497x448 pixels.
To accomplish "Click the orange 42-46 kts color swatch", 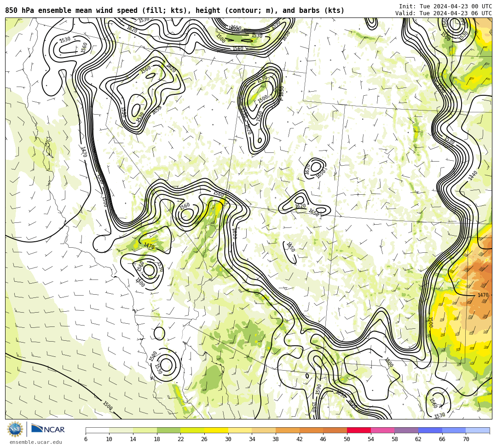I will tap(311, 430).
